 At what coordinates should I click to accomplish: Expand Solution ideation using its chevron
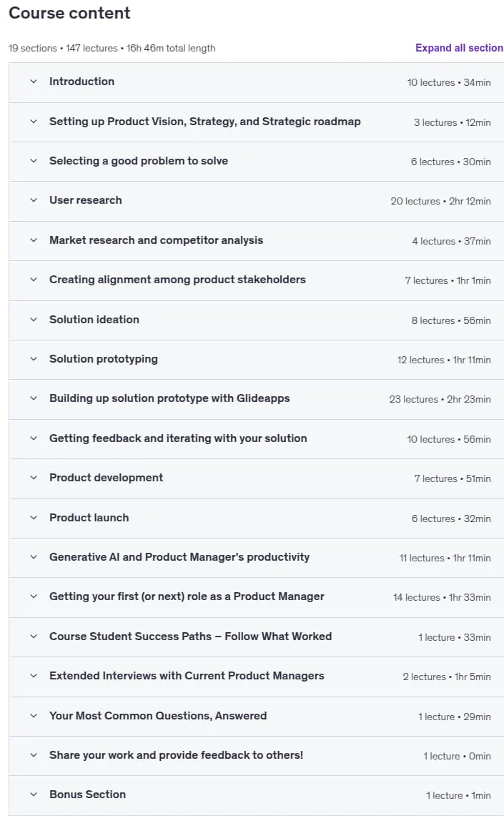pyautogui.click(x=34, y=320)
